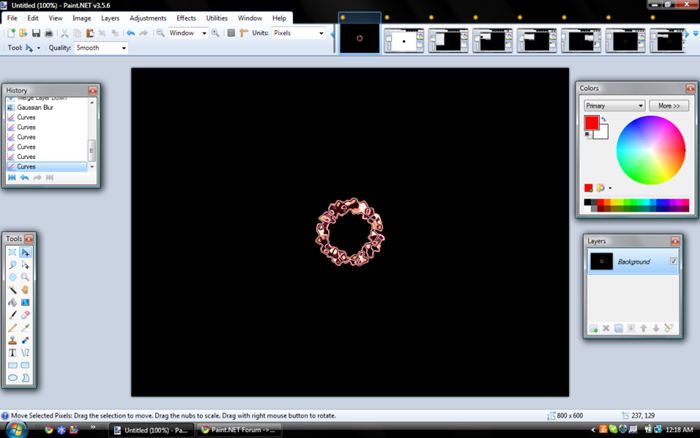Screen dimensions: 700x438
Task: Open the Layers menu
Action: [110, 18]
